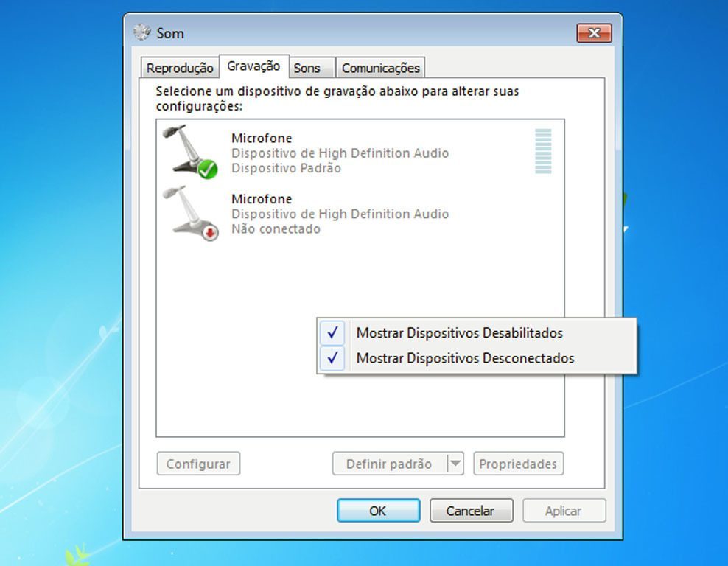Click the red arrow not-connected badge
Screen dimensions: 728x566
tap(210, 233)
